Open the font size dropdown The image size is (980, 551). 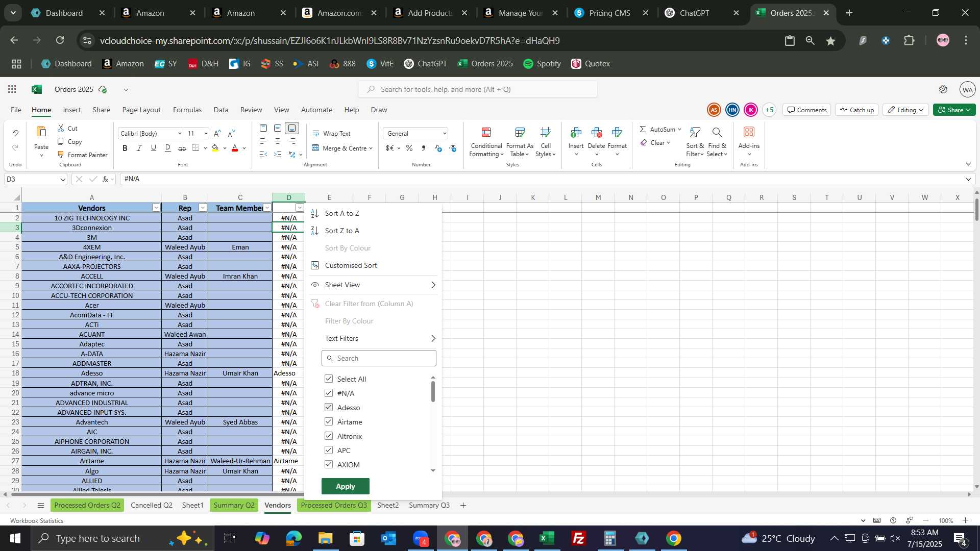(x=206, y=134)
